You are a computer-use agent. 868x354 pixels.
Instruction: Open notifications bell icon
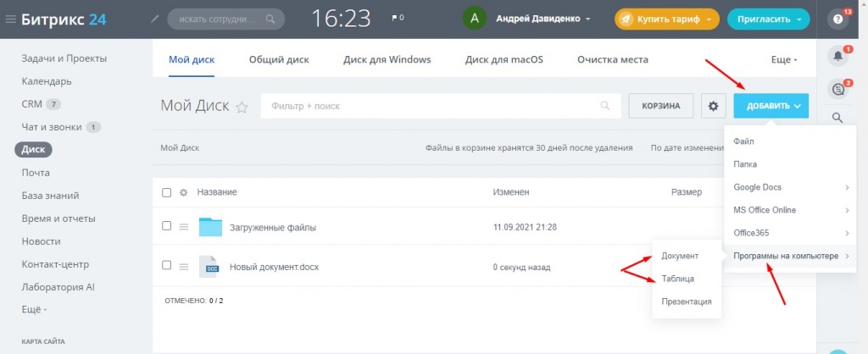coord(838,56)
